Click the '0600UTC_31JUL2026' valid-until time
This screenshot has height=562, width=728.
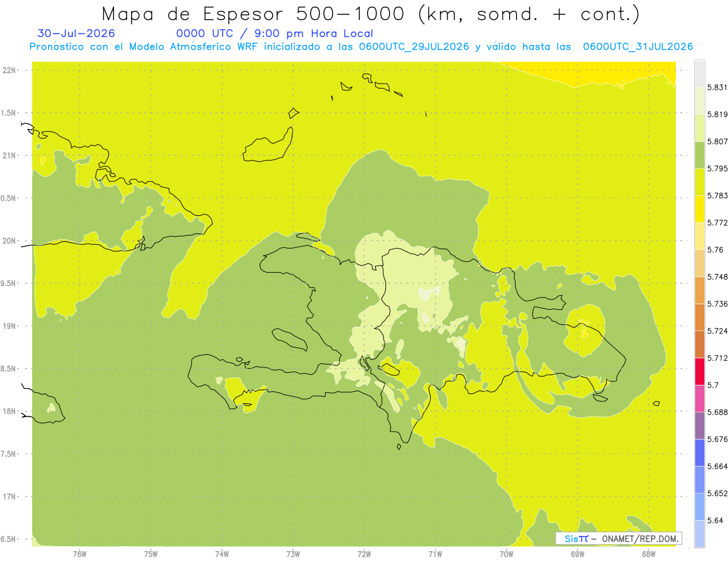[638, 47]
